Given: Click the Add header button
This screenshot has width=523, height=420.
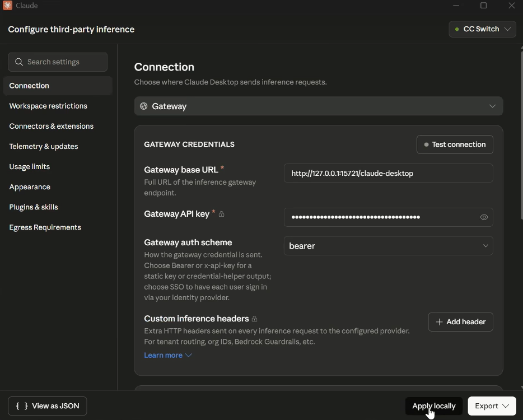Looking at the screenshot, I should point(461,322).
